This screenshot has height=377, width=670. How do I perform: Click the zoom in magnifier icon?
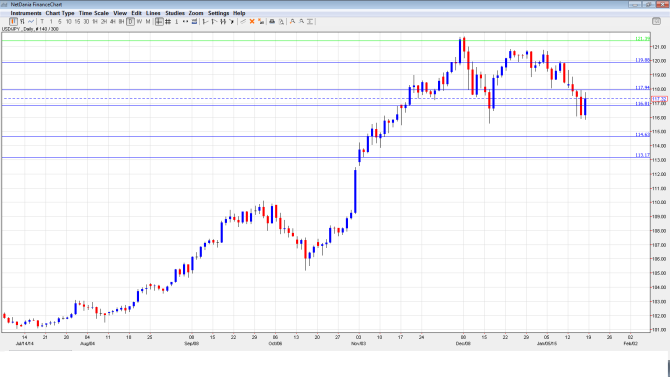pyautogui.click(x=292, y=21)
